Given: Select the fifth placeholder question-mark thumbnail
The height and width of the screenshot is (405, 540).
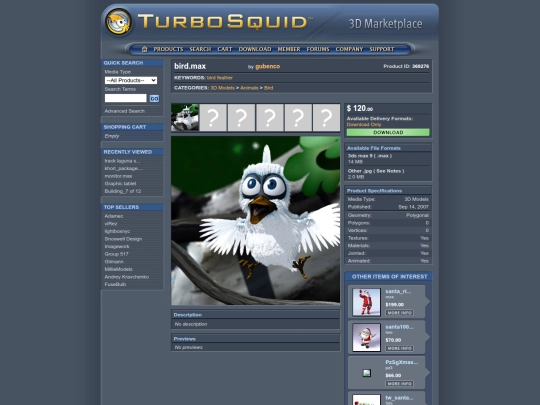Looking at the screenshot, I should coord(298,117).
